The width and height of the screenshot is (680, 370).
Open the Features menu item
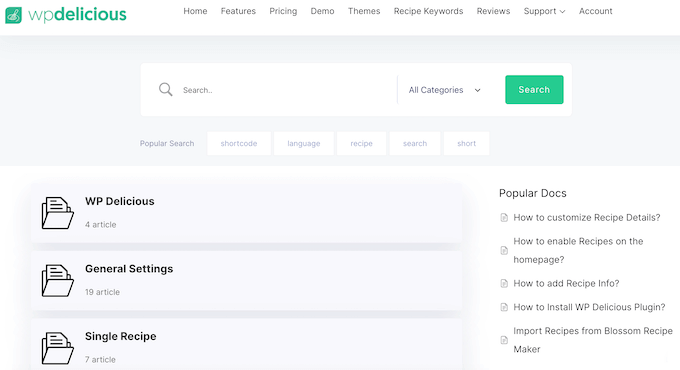[x=238, y=11]
